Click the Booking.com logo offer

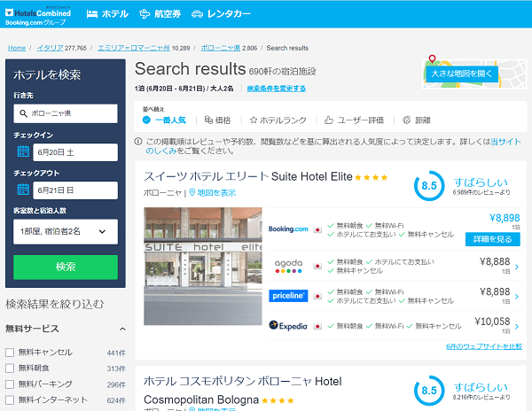click(288, 229)
